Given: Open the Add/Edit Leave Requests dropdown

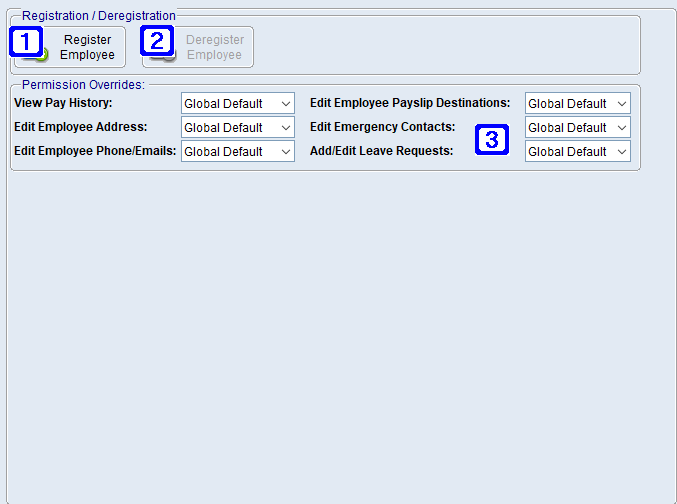Looking at the screenshot, I should (x=578, y=151).
